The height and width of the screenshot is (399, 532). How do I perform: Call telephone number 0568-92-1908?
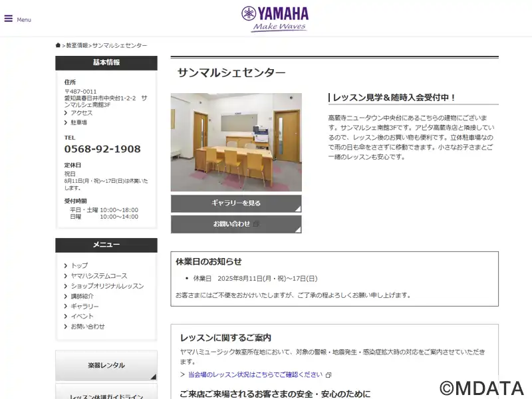pyautogui.click(x=102, y=149)
